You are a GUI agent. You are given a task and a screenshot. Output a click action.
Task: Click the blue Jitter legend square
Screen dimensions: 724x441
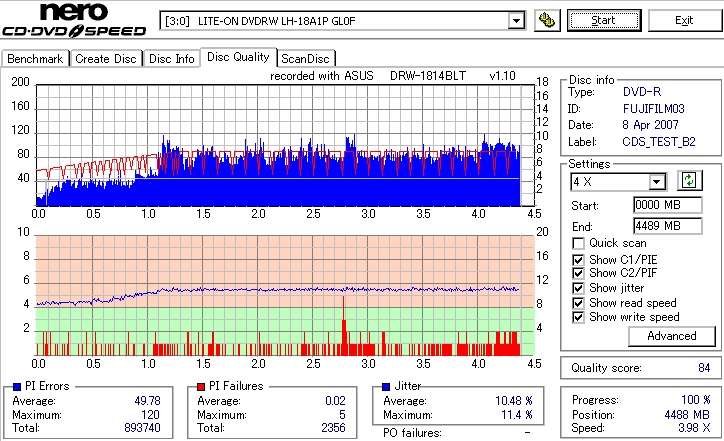tap(386, 387)
